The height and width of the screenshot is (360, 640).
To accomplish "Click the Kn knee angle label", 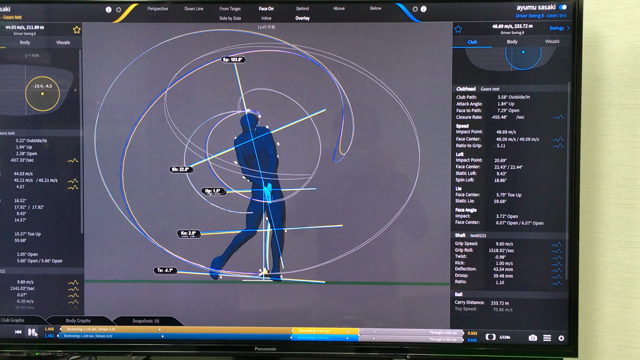I will pyautogui.click(x=188, y=234).
